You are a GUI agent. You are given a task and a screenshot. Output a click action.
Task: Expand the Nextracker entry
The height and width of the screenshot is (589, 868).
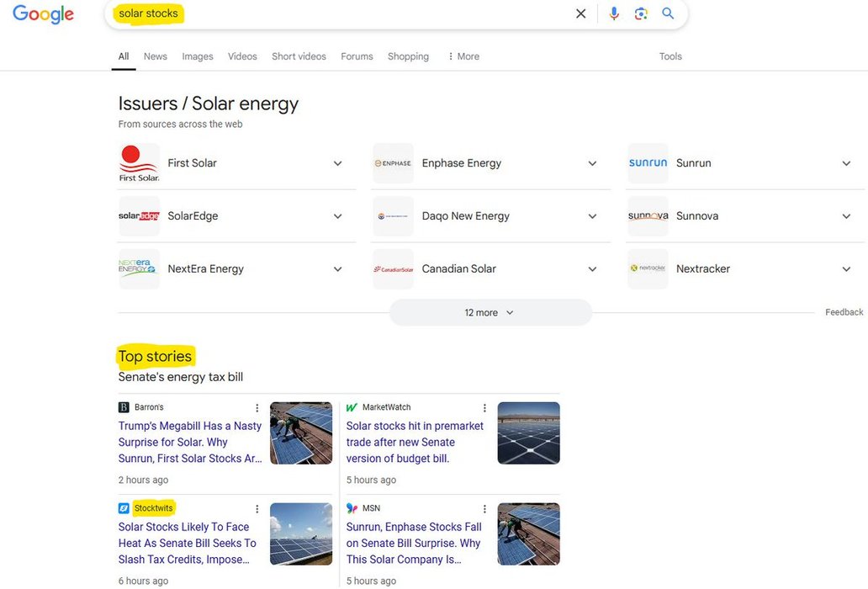coord(846,269)
